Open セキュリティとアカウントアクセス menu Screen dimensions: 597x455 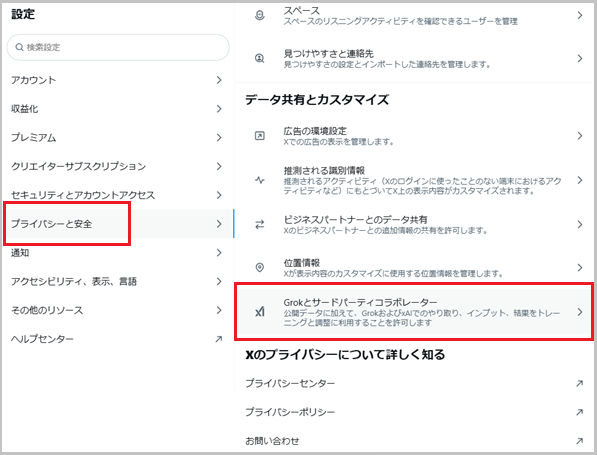coord(118,195)
